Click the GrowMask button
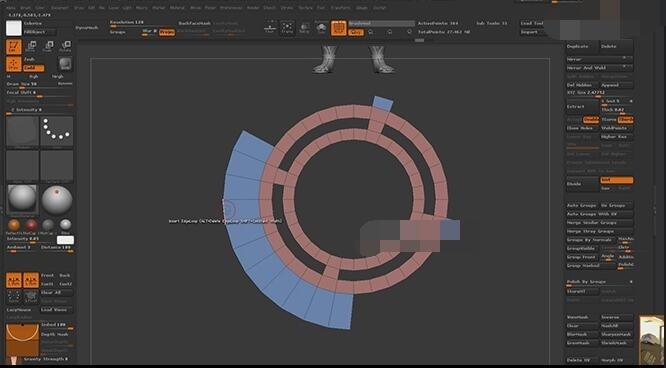Screen dimensions: 666x368 point(582,343)
